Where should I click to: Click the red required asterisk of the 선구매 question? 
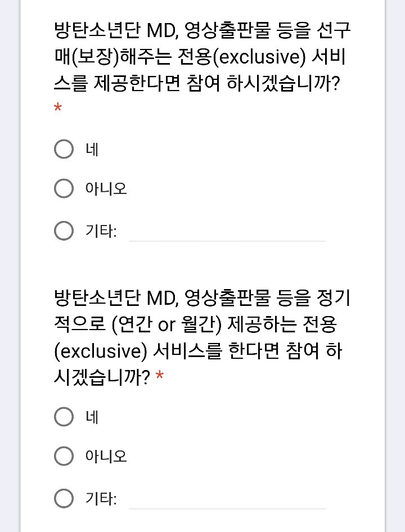point(57,108)
